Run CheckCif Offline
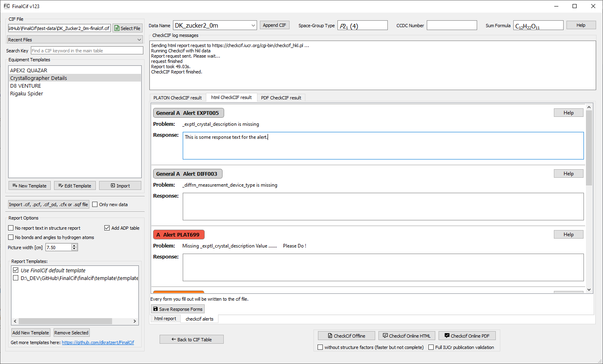The height and width of the screenshot is (364, 603). (346, 336)
